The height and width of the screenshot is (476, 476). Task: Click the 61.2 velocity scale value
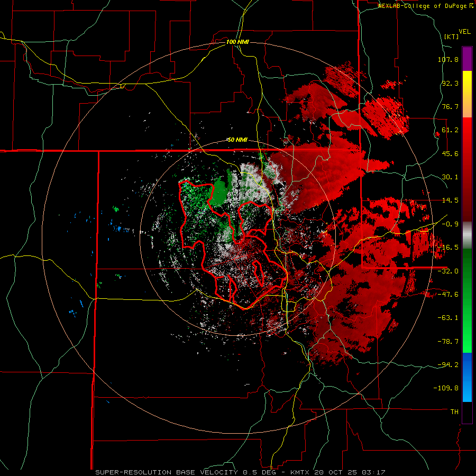pyautogui.click(x=450, y=130)
